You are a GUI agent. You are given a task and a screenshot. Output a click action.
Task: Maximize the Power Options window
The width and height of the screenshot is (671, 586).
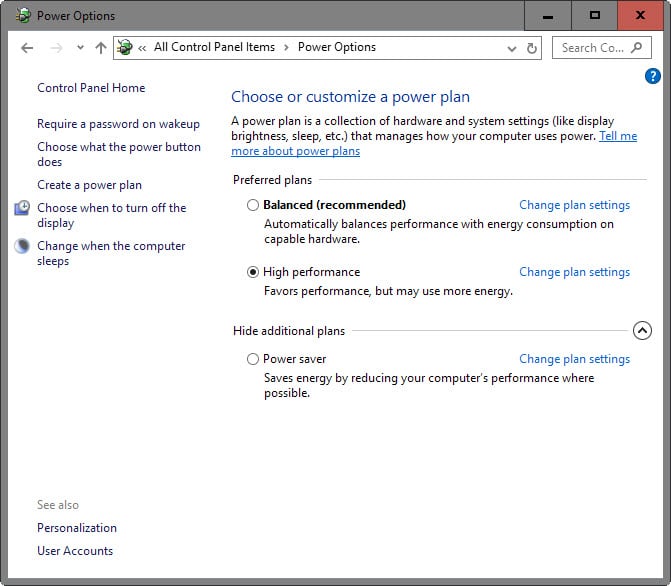(594, 16)
